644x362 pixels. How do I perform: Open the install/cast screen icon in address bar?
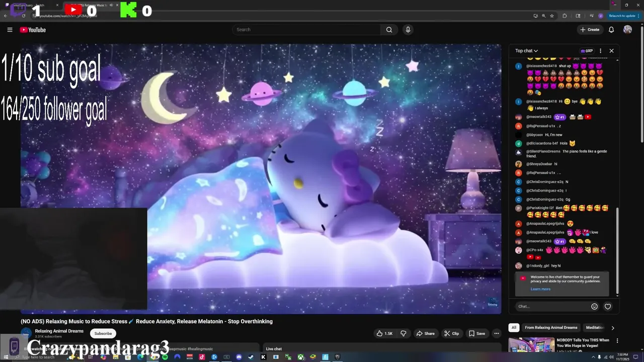535,16
